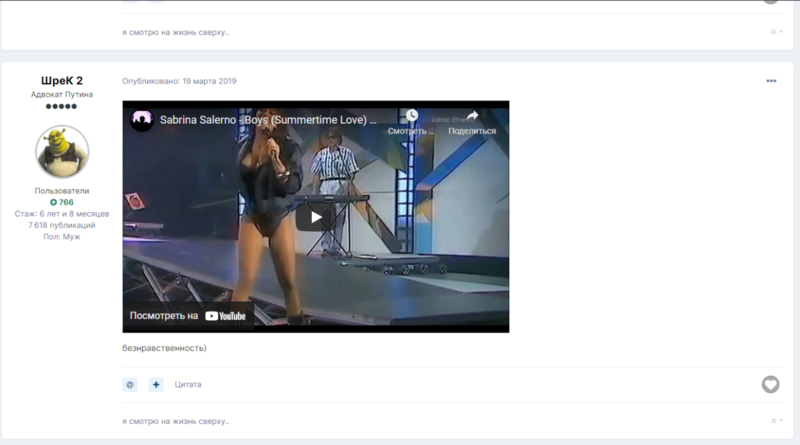Click the Shrek avatar image
The width and height of the screenshot is (800, 445).
coord(62,152)
